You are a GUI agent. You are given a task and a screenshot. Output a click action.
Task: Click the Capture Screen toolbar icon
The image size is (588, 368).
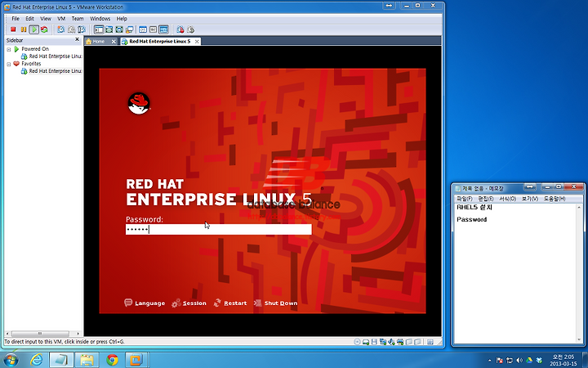(180, 29)
